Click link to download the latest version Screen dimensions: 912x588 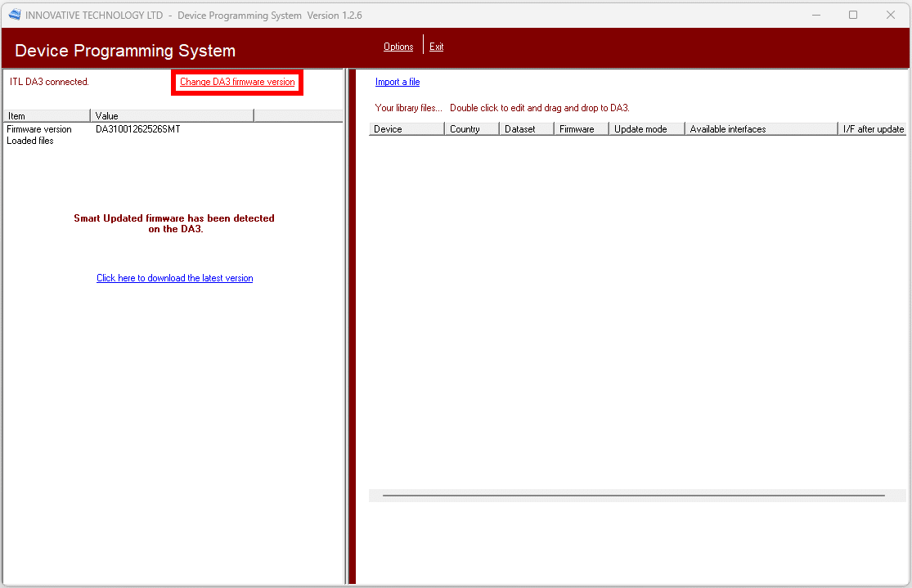click(174, 278)
